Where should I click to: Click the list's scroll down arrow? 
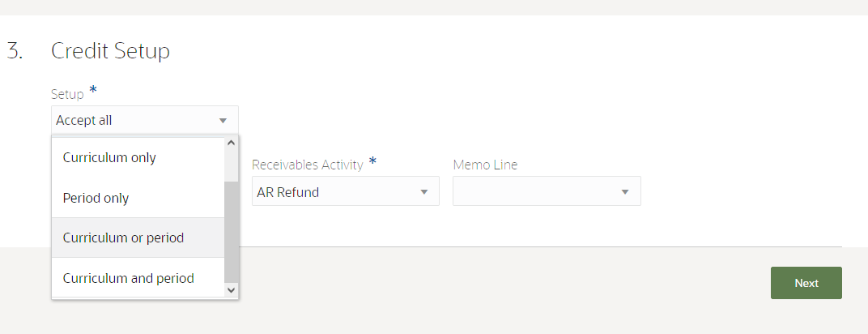(x=231, y=289)
